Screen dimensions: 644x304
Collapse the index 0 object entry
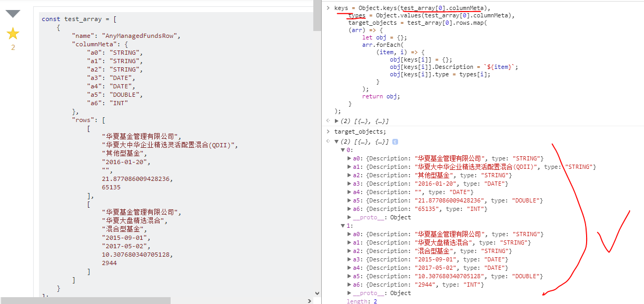pos(343,150)
